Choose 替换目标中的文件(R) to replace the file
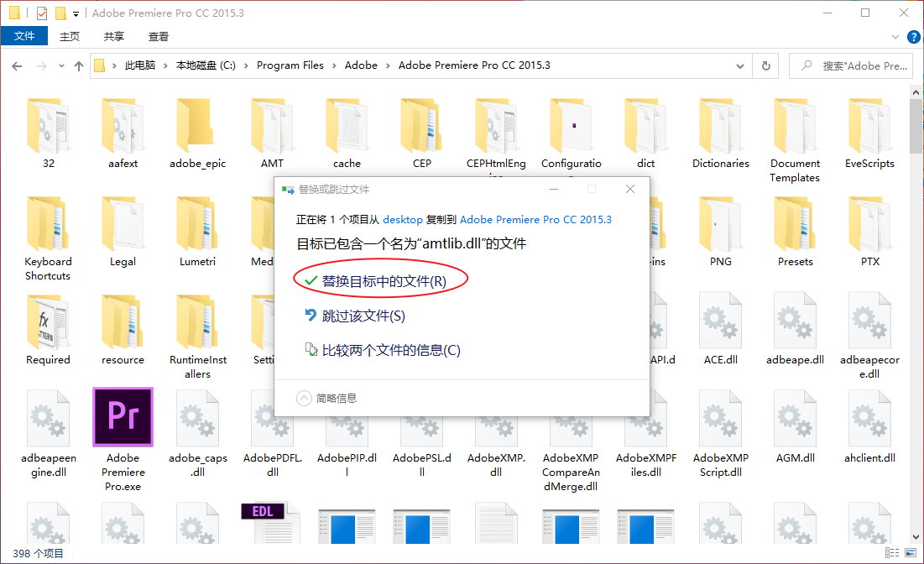 pos(376,282)
